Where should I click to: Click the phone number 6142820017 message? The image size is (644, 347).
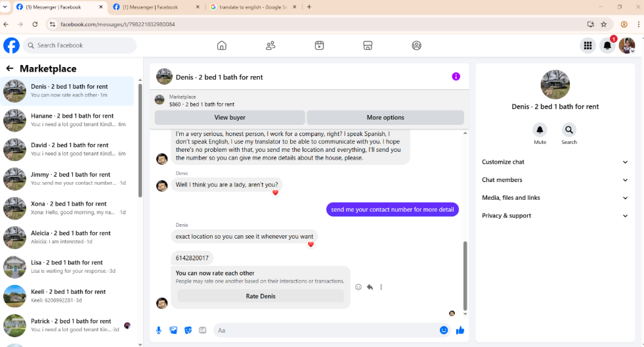[192, 258]
